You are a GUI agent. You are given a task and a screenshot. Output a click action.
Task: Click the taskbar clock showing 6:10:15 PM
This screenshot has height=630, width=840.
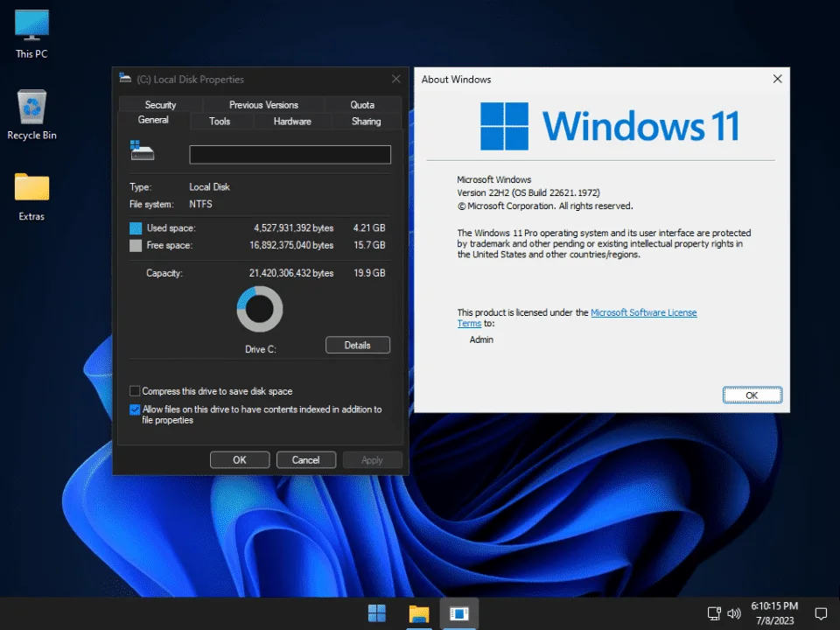click(774, 613)
